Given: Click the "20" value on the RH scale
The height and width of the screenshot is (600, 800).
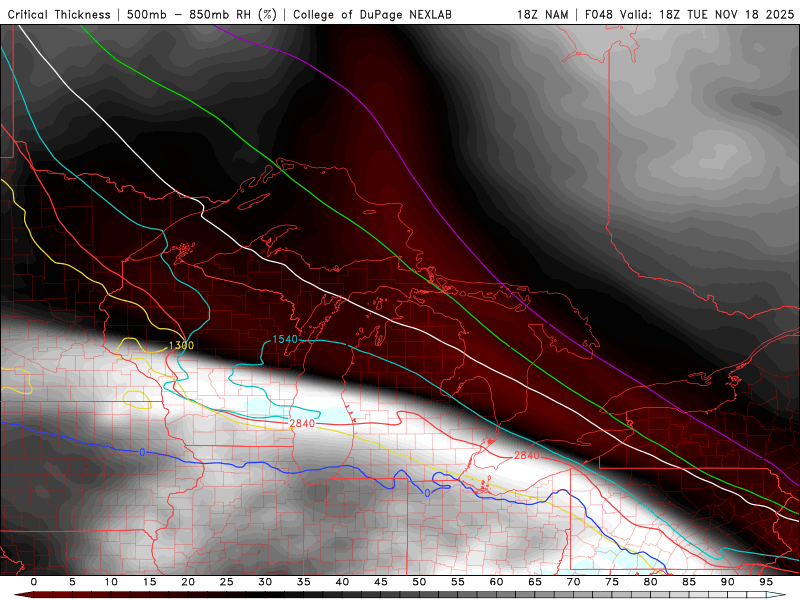Looking at the screenshot, I should tap(188, 582).
